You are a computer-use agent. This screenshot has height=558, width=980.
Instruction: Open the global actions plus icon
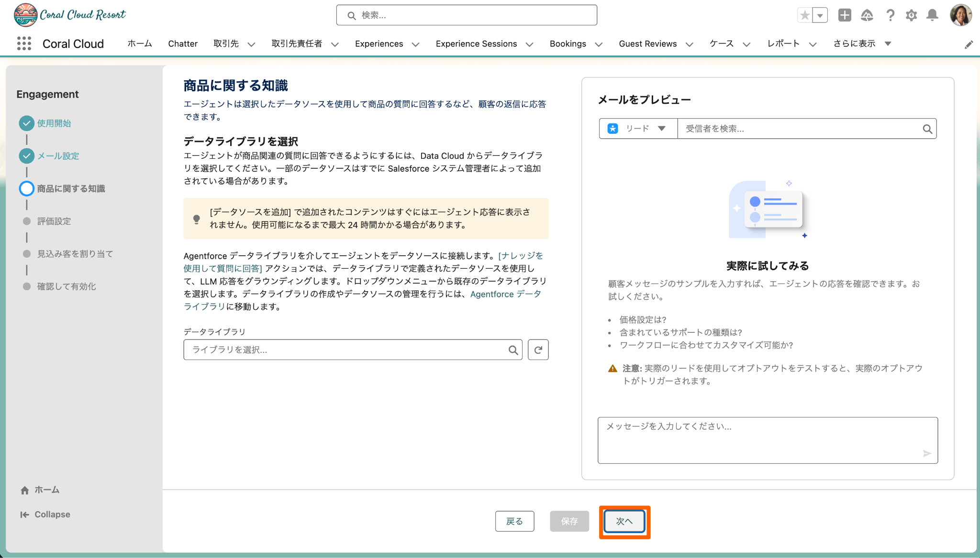(x=845, y=15)
